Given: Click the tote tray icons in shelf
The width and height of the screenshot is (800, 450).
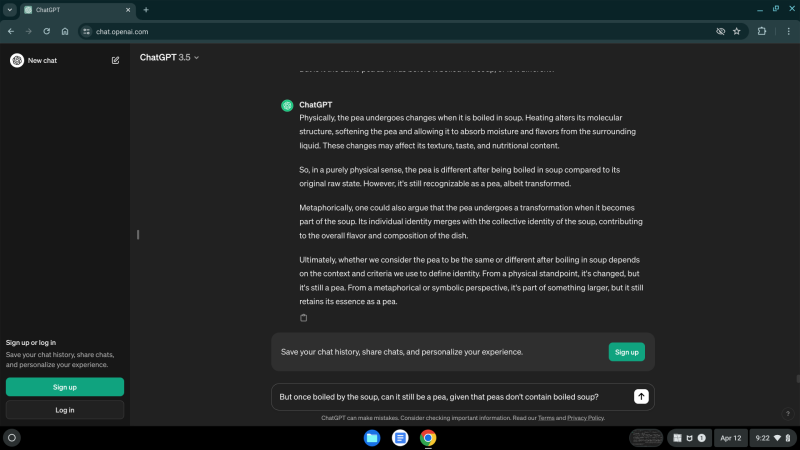Looking at the screenshot, I should click(x=689, y=438).
